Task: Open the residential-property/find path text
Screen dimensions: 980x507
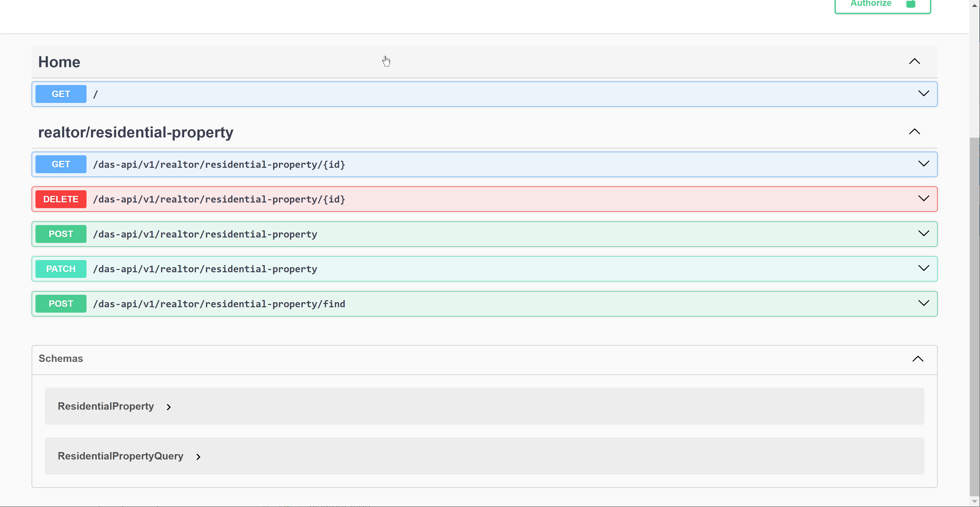Action: (219, 304)
